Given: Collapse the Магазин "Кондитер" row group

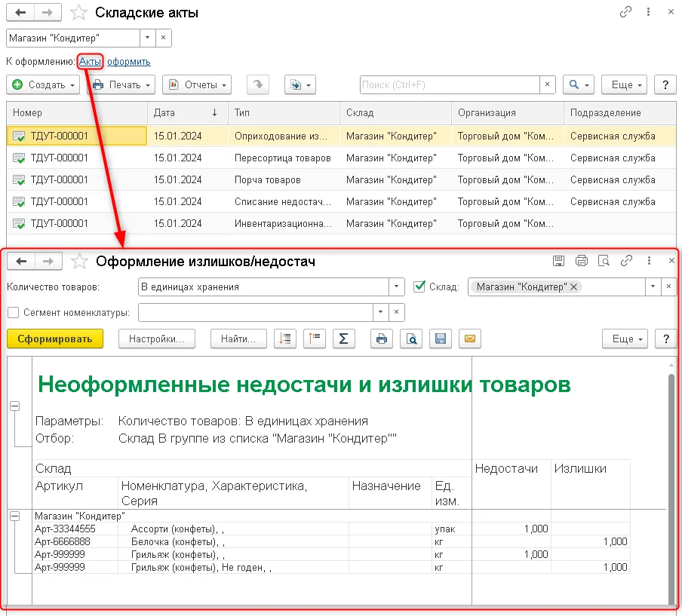Looking at the screenshot, I should pos(15,516).
